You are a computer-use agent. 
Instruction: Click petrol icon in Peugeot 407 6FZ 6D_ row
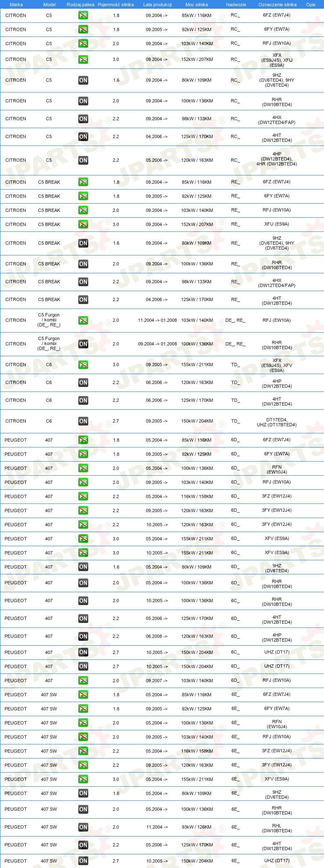coord(83,440)
